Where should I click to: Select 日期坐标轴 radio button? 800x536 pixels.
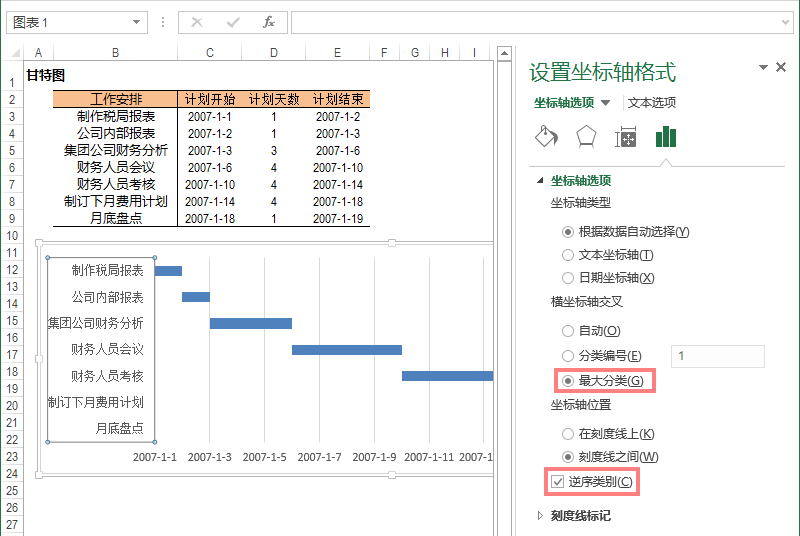[567, 278]
